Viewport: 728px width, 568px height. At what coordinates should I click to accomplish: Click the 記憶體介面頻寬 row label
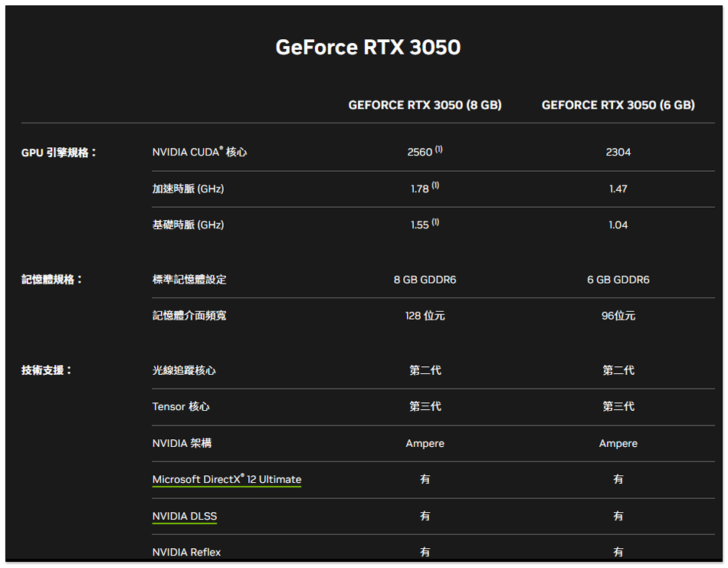(189, 316)
